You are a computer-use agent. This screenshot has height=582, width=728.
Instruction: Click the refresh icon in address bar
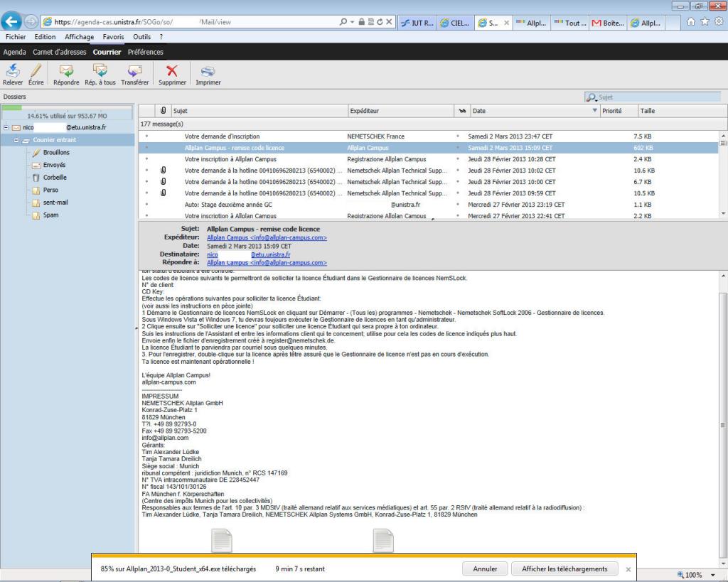click(380, 22)
